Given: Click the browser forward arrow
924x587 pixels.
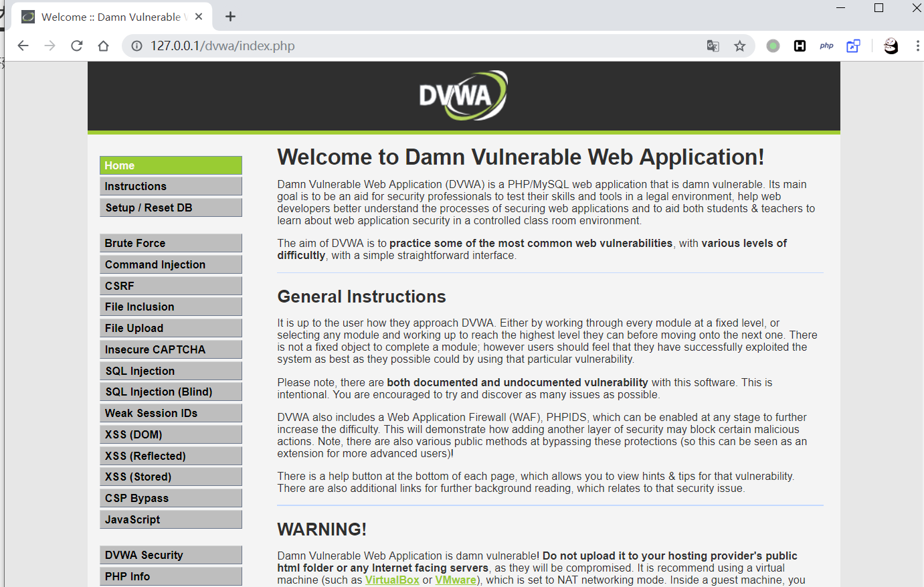Looking at the screenshot, I should 50,46.
